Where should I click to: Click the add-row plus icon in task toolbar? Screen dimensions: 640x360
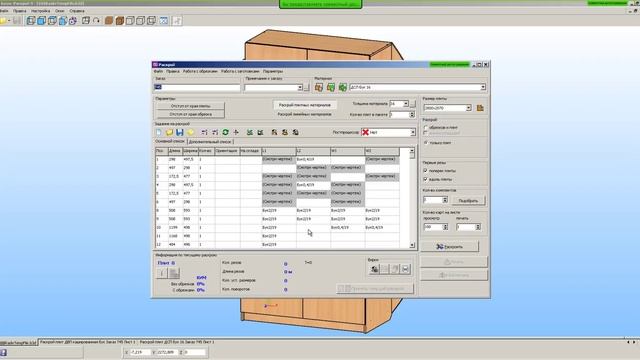click(236, 132)
